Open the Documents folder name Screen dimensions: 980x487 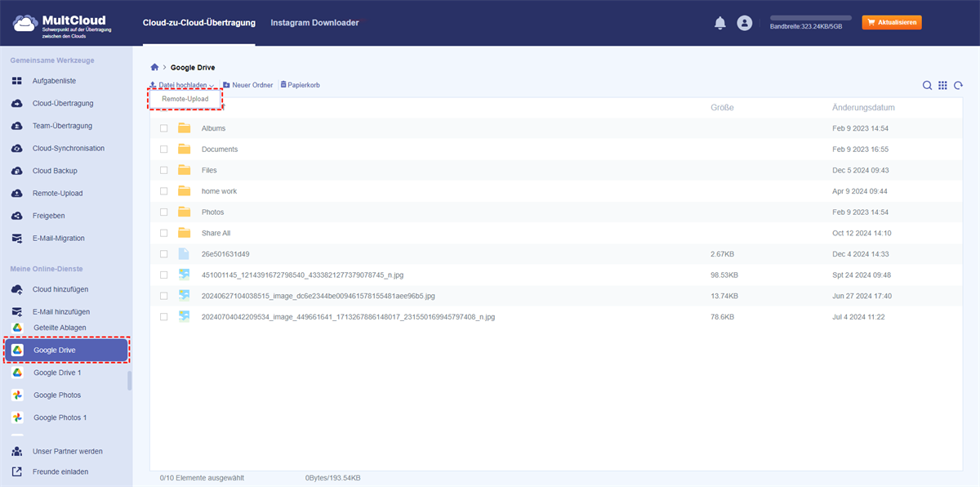[x=220, y=150]
